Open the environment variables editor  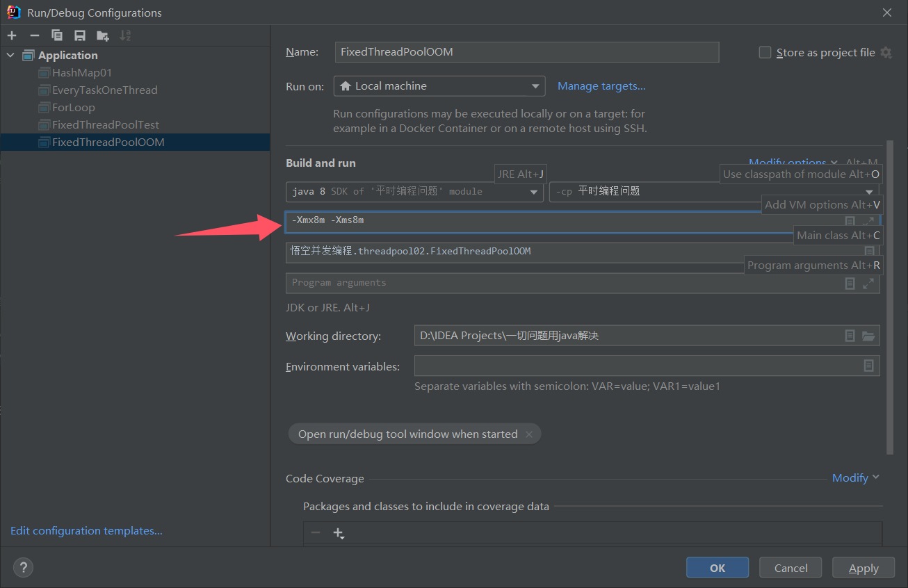[868, 366]
